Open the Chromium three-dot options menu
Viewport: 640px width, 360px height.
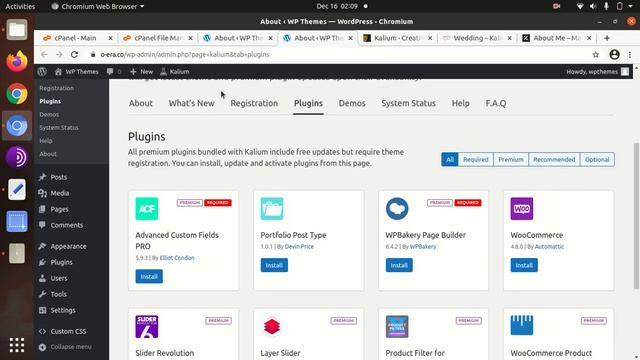(x=630, y=54)
